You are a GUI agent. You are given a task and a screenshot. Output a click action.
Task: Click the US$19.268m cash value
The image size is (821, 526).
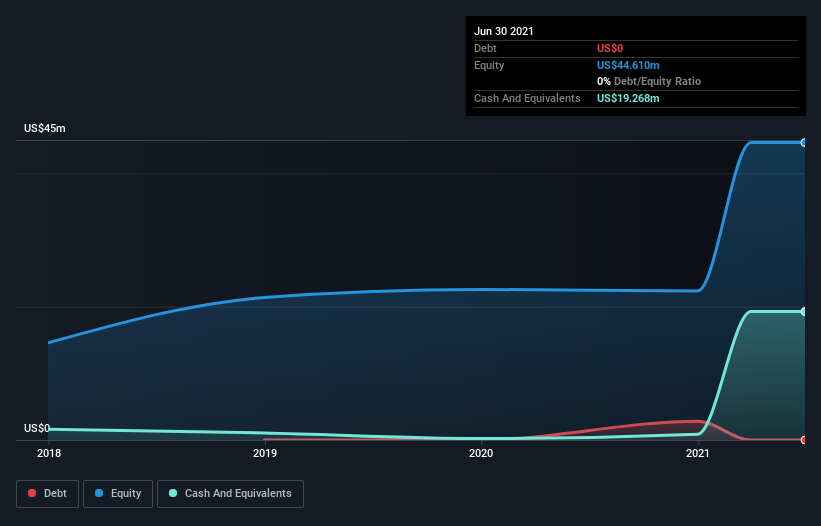[x=628, y=98]
